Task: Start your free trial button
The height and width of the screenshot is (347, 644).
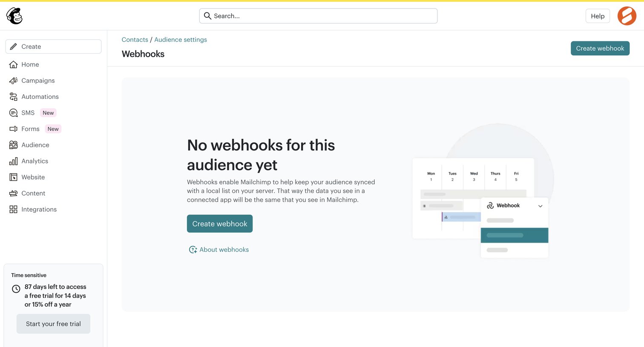Action: pos(53,324)
